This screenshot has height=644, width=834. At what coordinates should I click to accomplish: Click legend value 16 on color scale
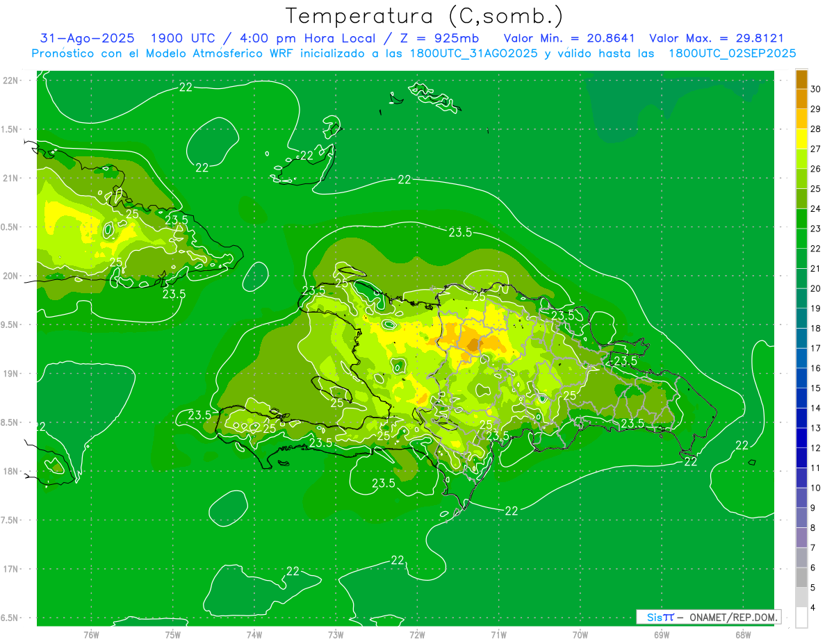coord(817,368)
